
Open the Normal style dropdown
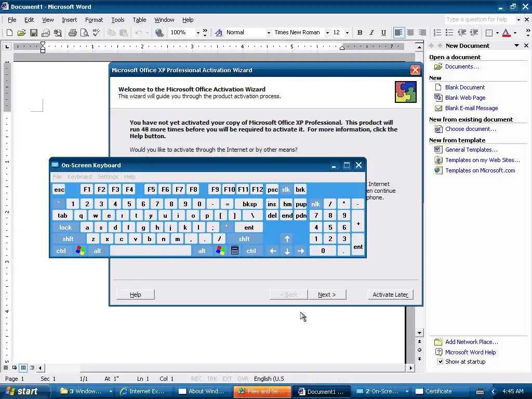point(269,33)
